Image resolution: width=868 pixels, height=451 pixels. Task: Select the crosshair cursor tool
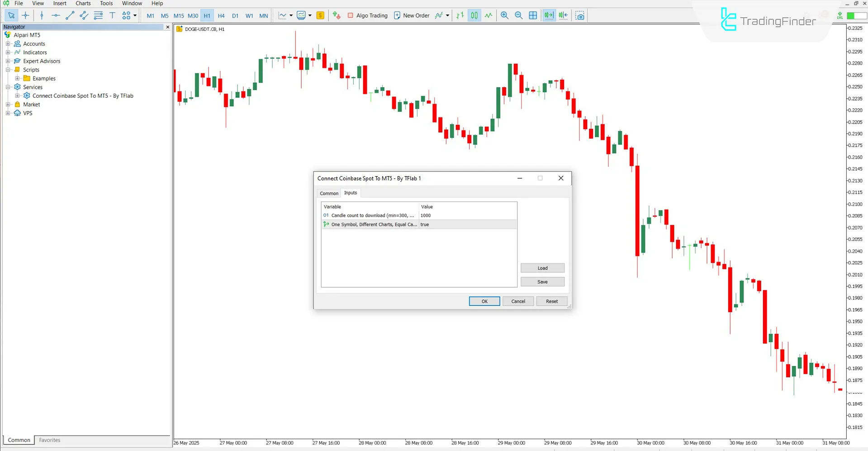pyautogui.click(x=25, y=15)
